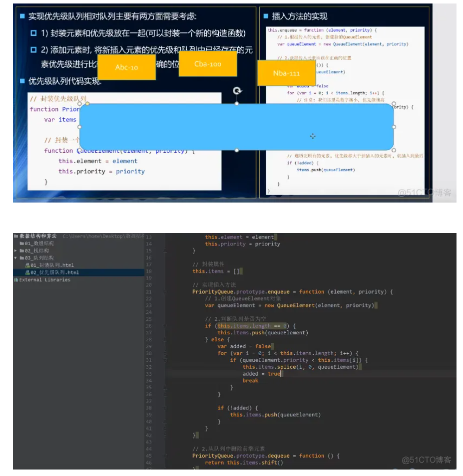Place cursor at 'added = true' line
463x476 pixels.
coord(261,374)
